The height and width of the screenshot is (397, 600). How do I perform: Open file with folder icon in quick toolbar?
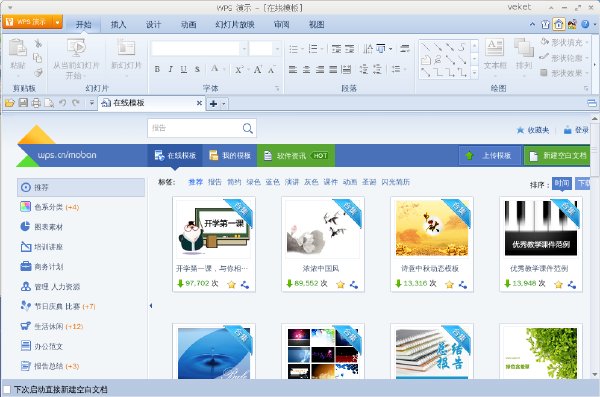click(10, 103)
